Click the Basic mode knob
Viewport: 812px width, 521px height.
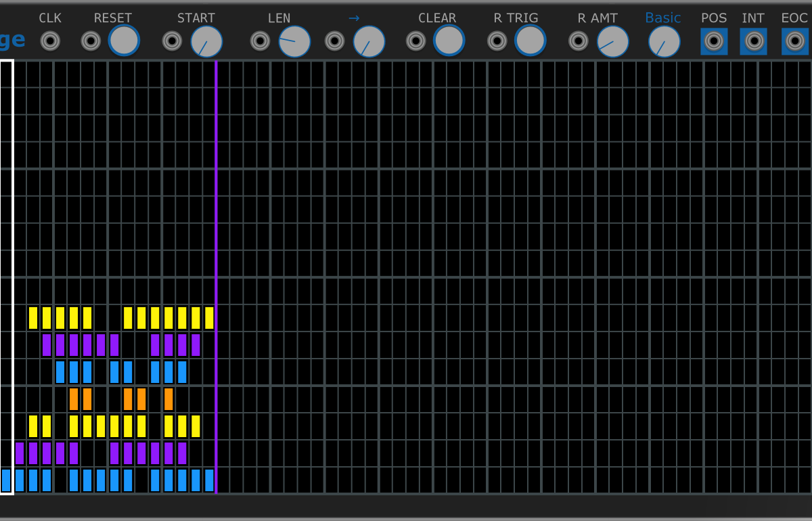664,41
